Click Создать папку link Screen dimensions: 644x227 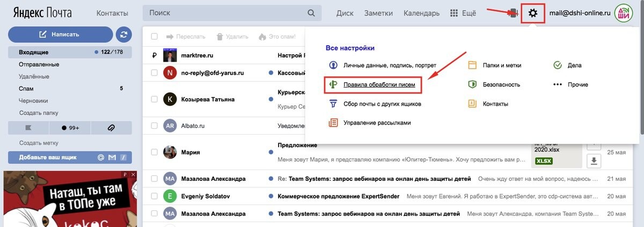pos(39,113)
